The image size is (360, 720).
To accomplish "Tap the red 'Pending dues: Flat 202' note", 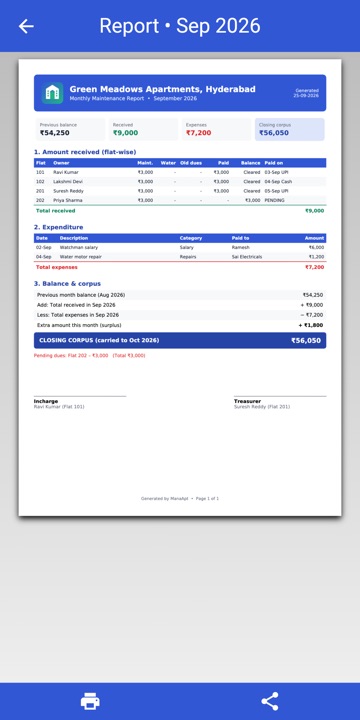I will [x=90, y=355].
